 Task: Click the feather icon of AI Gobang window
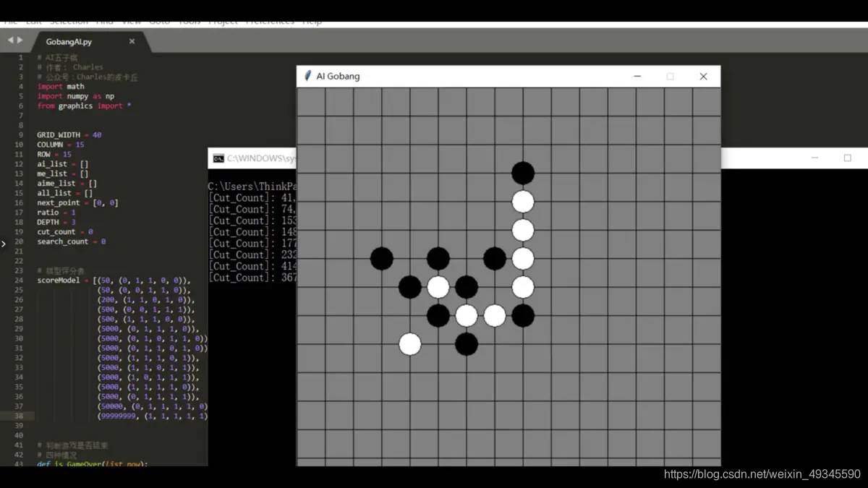[x=307, y=76]
